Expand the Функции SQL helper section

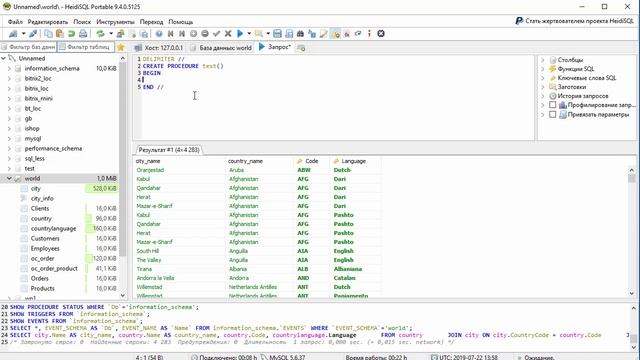(543, 69)
